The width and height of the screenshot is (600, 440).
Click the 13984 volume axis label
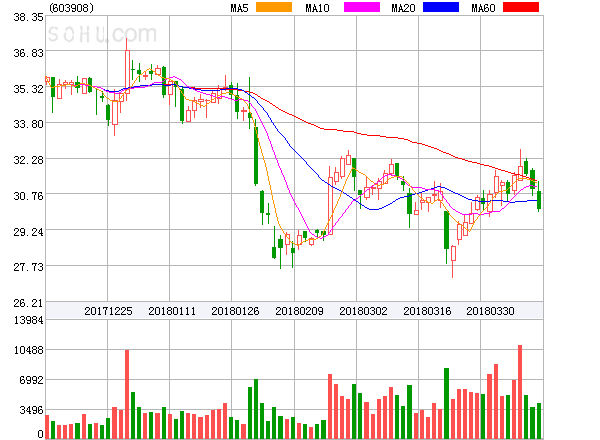28,320
